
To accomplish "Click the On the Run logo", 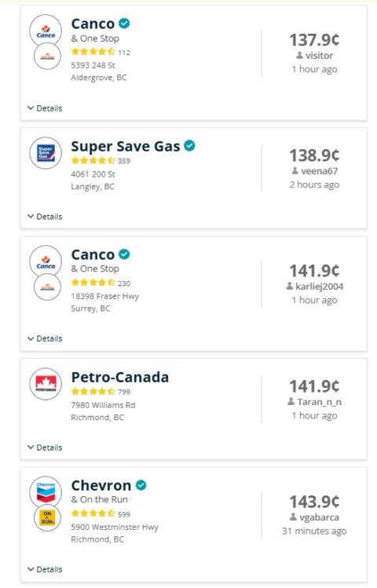I will pyautogui.click(x=47, y=518).
